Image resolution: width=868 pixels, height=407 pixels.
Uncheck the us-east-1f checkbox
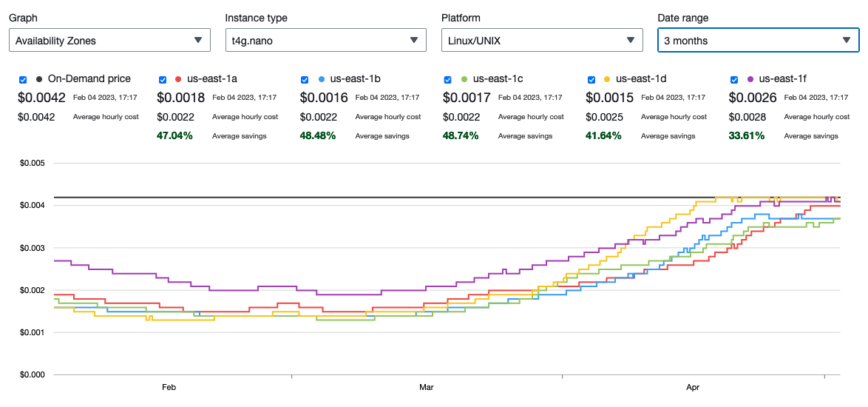point(734,80)
